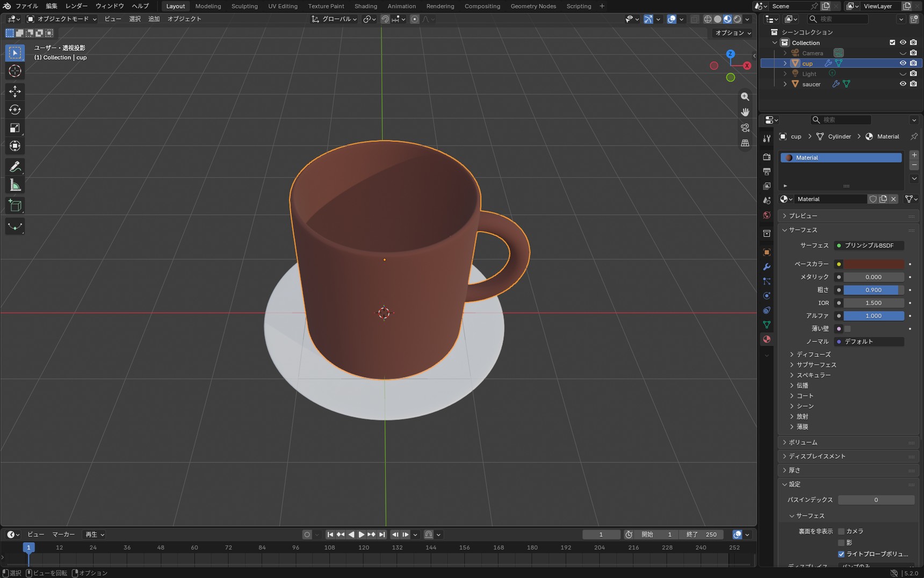
Task: Select the Measure tool
Action: pos(15,185)
